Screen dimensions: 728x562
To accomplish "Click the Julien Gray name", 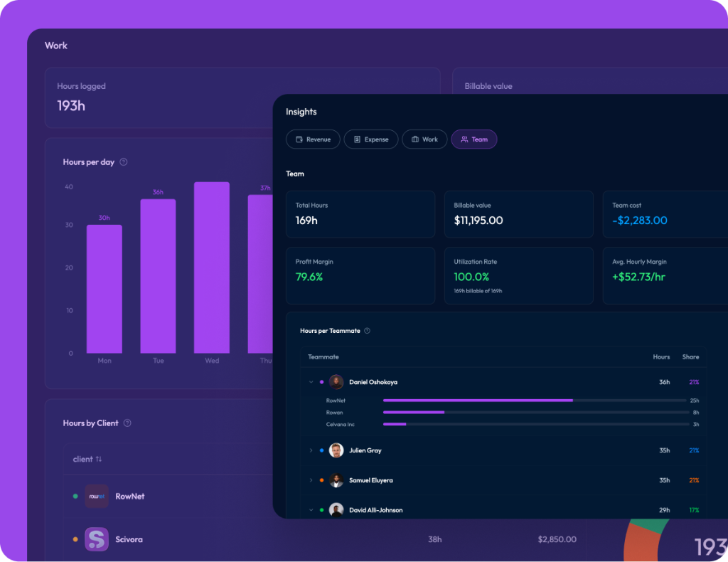I will pos(365,450).
